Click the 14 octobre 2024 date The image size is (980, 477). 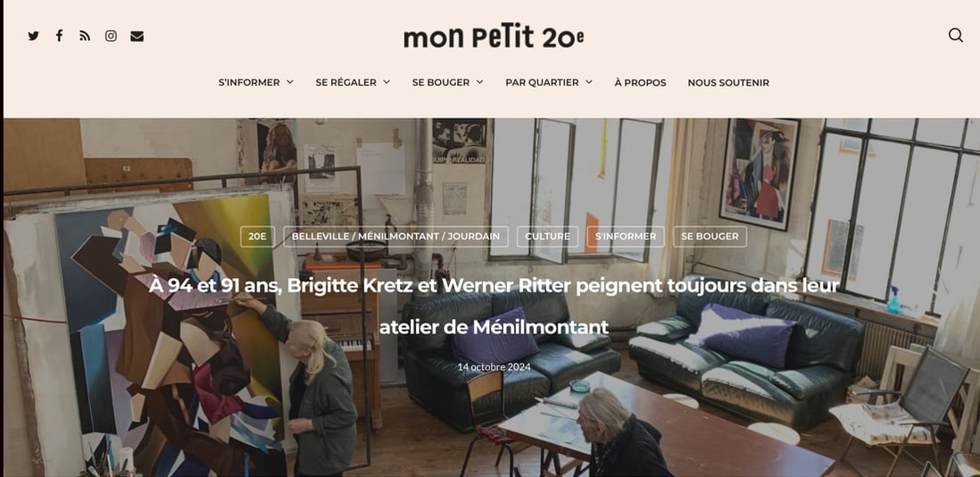(x=494, y=367)
